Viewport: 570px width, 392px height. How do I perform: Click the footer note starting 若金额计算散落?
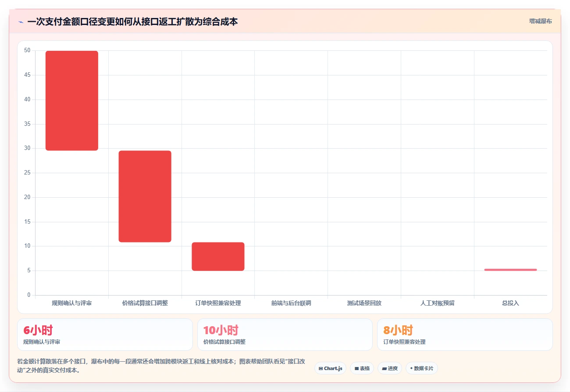click(x=161, y=366)
